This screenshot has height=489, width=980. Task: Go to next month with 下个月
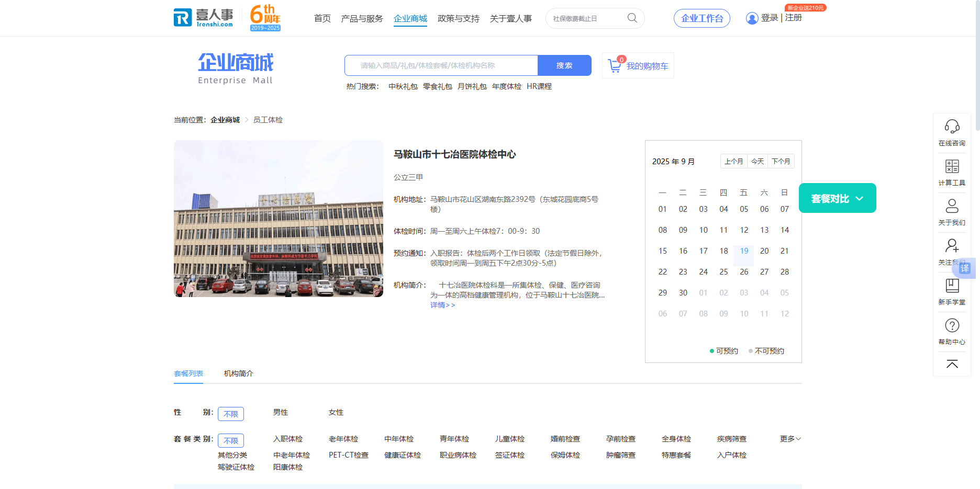781,161
